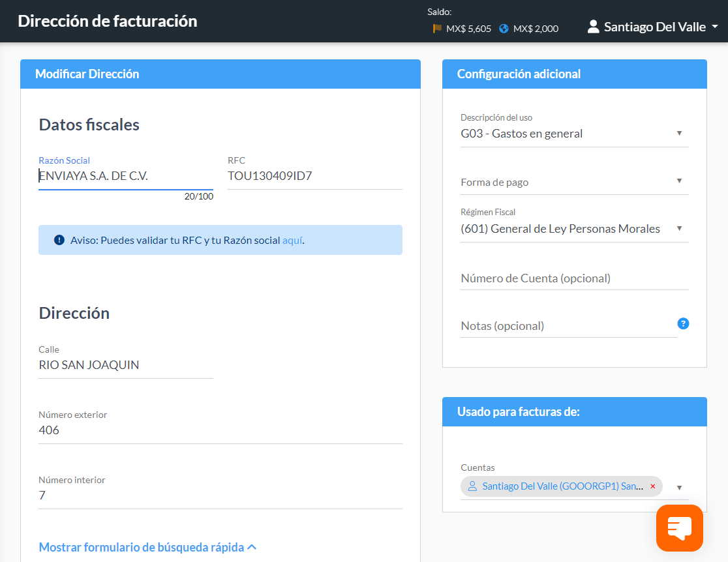Click into the Razón Social field
Image resolution: width=728 pixels, height=562 pixels.
tap(126, 176)
